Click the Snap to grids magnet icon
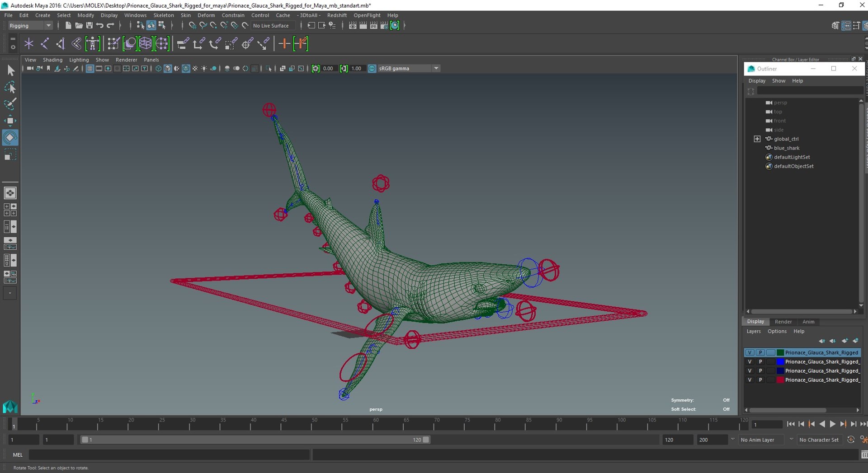This screenshot has width=868, height=473. click(192, 26)
